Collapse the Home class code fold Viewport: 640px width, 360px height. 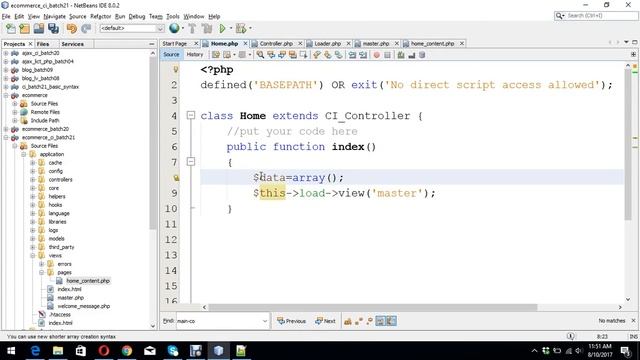191,116
